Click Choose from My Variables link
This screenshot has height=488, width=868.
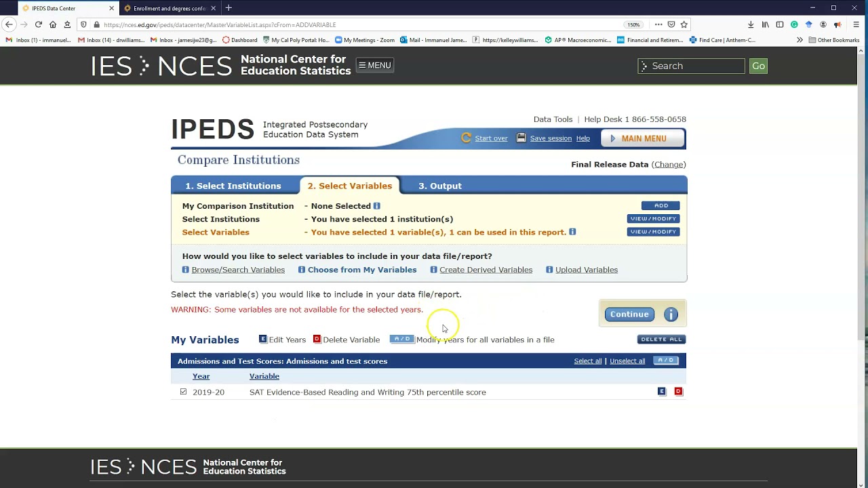[362, 270]
